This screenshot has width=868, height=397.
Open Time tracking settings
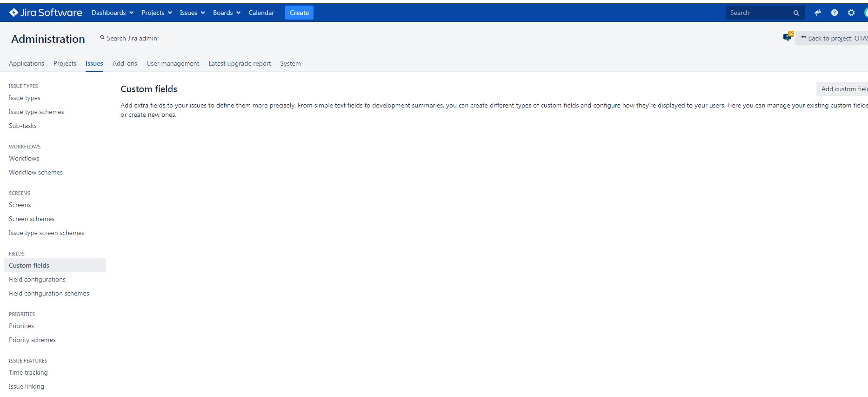pyautogui.click(x=28, y=372)
